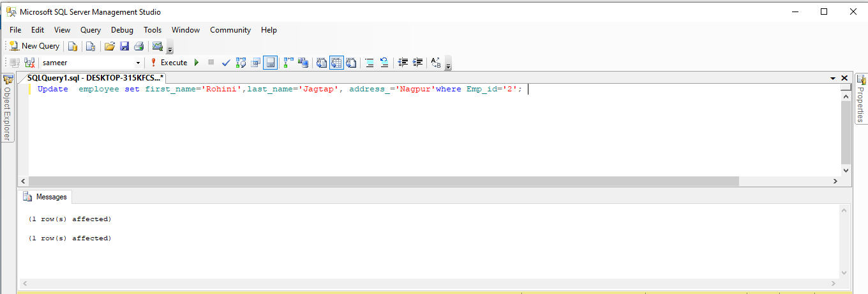The height and width of the screenshot is (294, 868).
Task: Open Query Options from the toolbar
Action: click(255, 63)
